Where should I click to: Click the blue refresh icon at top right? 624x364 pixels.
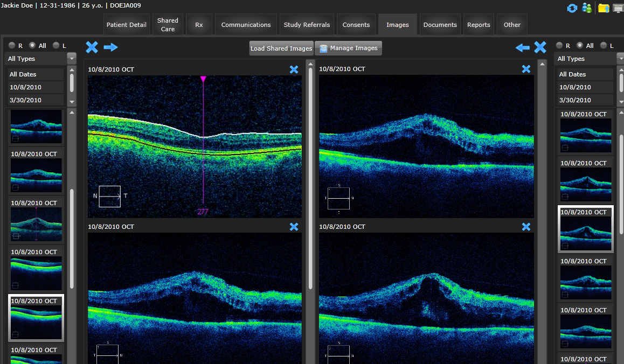(x=572, y=8)
